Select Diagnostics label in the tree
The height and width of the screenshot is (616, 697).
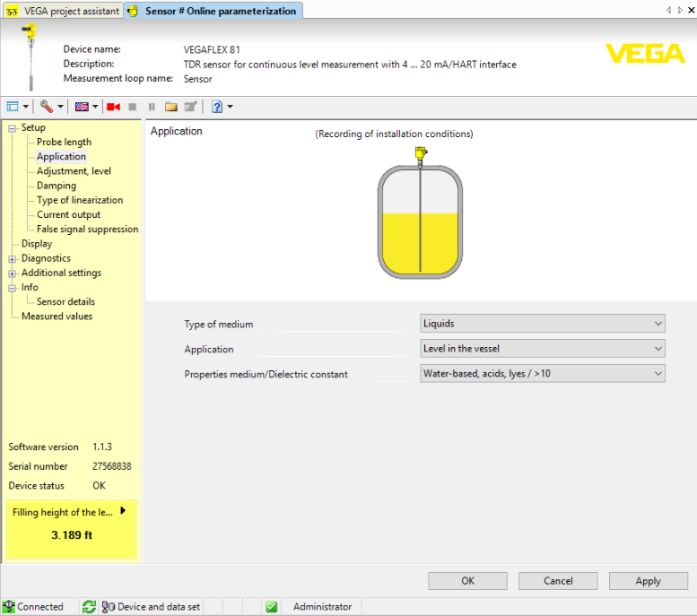click(x=47, y=258)
